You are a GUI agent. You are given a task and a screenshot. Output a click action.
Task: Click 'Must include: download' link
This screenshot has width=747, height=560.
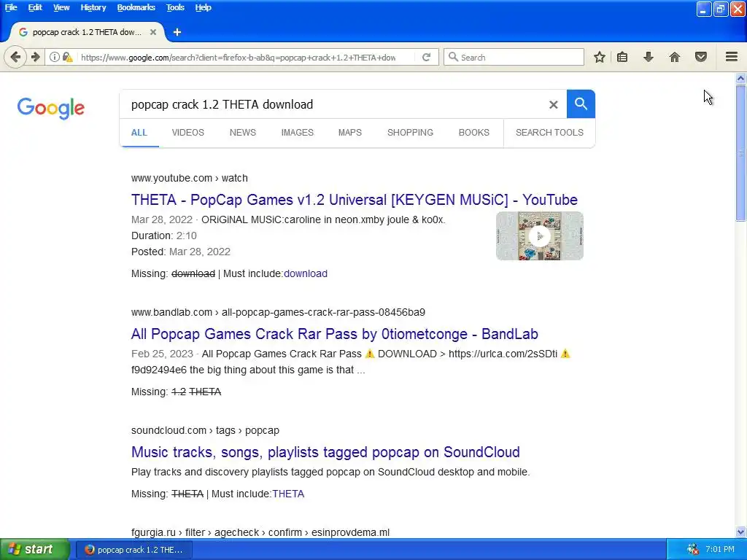[x=306, y=273]
